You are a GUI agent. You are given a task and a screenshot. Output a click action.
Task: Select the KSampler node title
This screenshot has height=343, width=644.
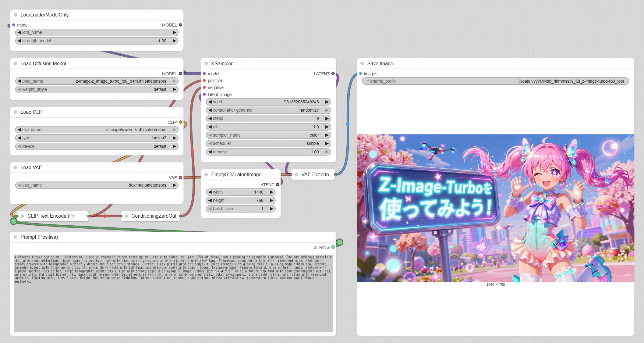point(222,63)
